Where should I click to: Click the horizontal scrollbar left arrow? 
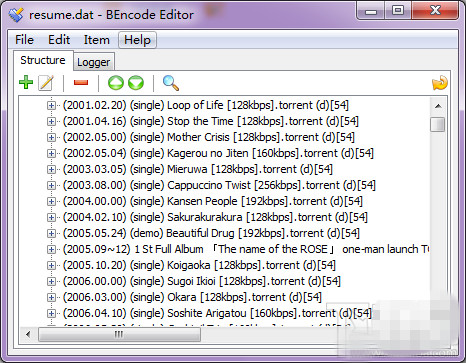point(28,334)
